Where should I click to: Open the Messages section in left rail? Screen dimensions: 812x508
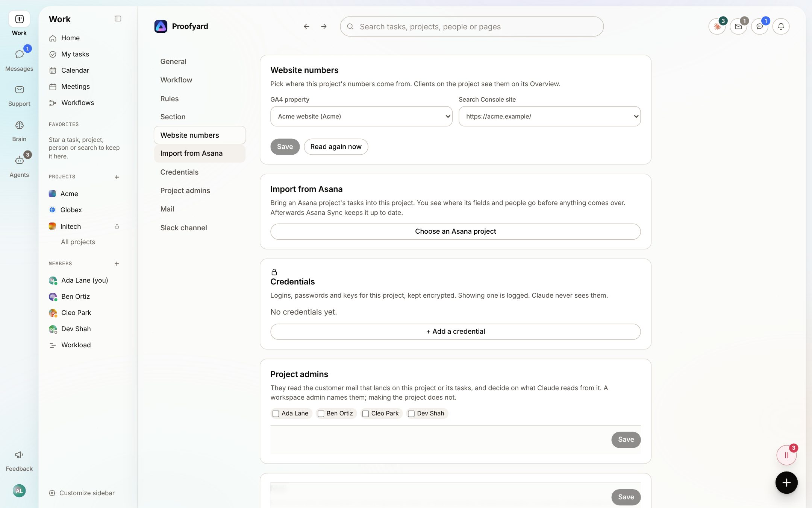[19, 59]
